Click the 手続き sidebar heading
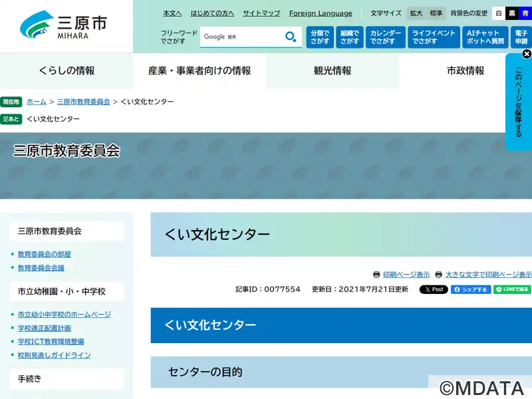Viewport: 532px width, 399px height. tap(66, 378)
